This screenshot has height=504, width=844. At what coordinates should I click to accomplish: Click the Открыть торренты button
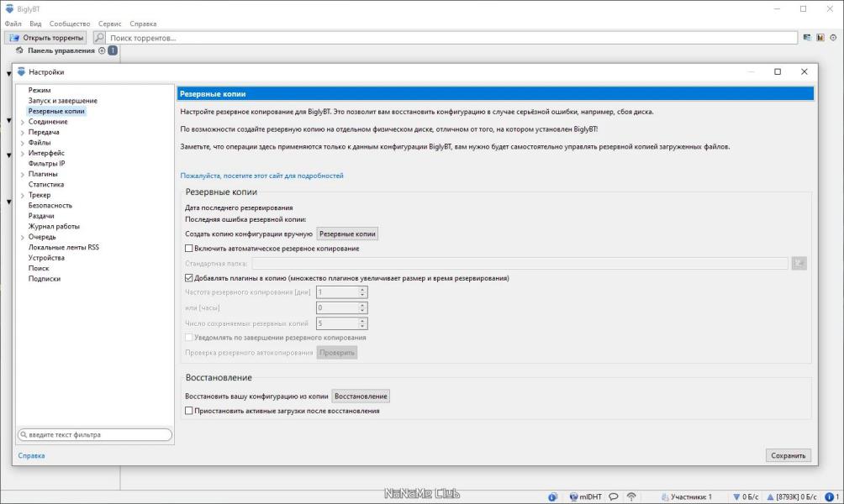pyautogui.click(x=45, y=38)
